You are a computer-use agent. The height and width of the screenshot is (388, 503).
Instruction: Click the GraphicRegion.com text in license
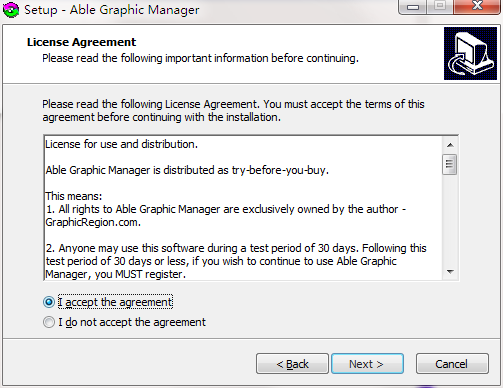pos(93,222)
